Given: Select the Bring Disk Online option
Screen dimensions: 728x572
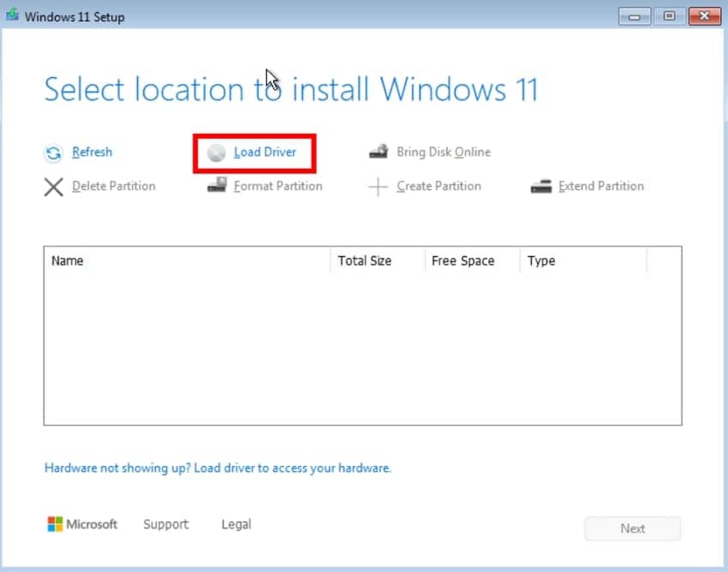Looking at the screenshot, I should click(x=444, y=152).
